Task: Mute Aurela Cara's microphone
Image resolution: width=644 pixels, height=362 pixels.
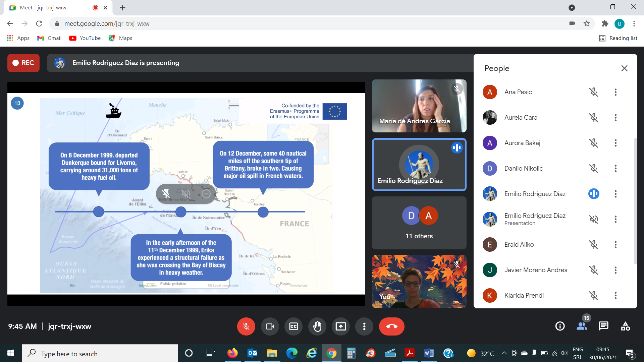Action: coord(594,118)
